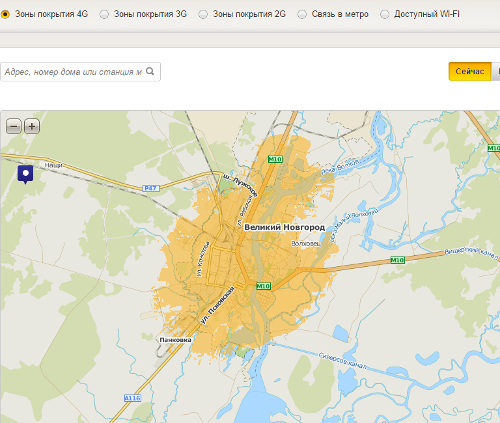
Task: Select Зоны покрытия 4G radio button
Action: [x=5, y=14]
